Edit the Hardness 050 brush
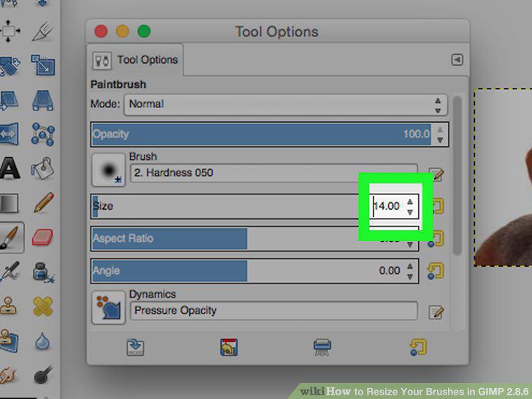The width and height of the screenshot is (532, 399). point(436,175)
